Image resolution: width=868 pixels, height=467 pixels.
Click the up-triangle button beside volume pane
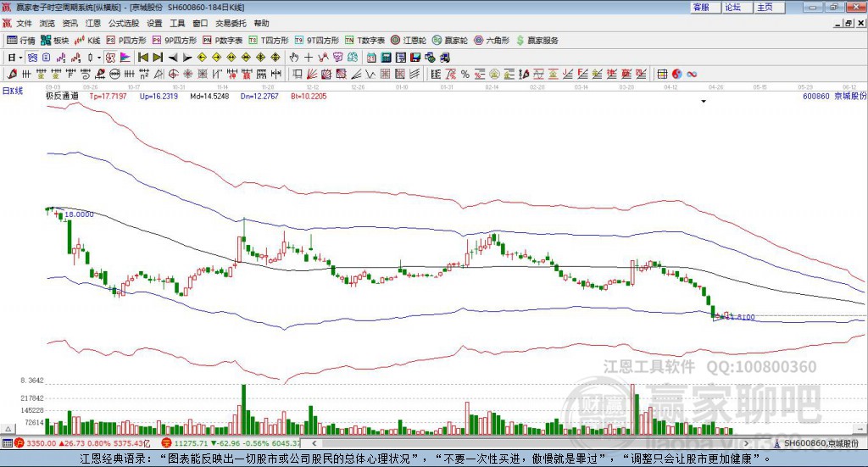pyautogui.click(x=8, y=429)
